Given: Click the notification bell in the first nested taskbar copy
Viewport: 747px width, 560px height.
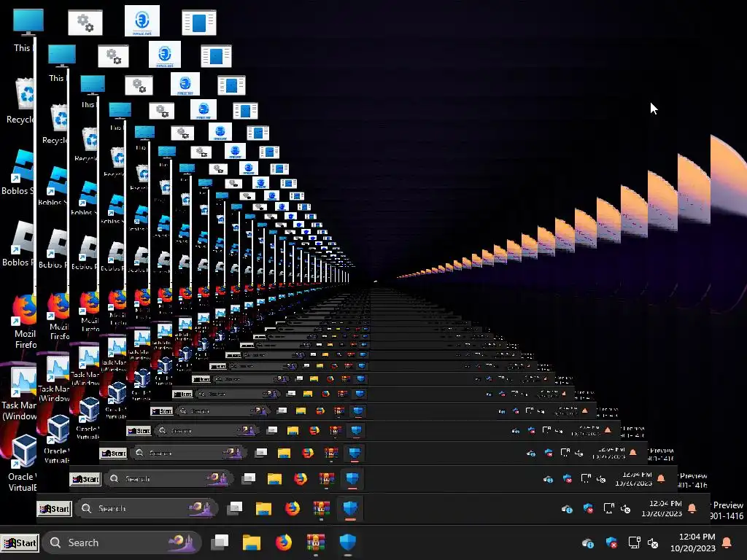Looking at the screenshot, I should [x=692, y=508].
